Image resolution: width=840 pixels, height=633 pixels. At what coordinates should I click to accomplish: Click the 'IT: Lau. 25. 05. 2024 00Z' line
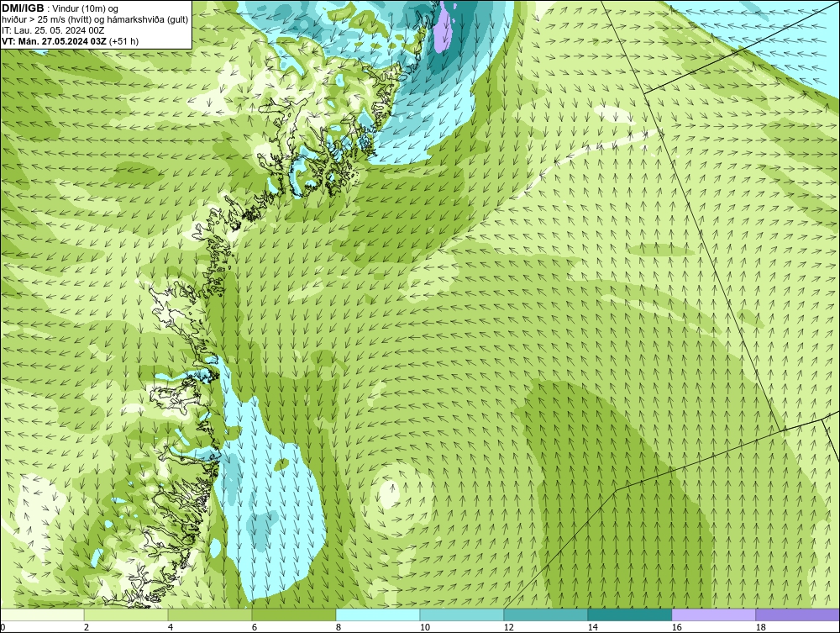tap(53, 30)
